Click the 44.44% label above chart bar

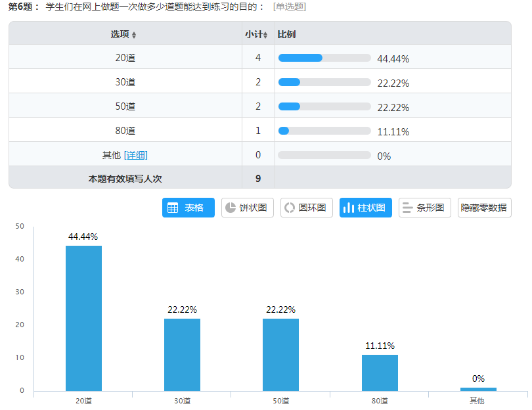(83, 237)
